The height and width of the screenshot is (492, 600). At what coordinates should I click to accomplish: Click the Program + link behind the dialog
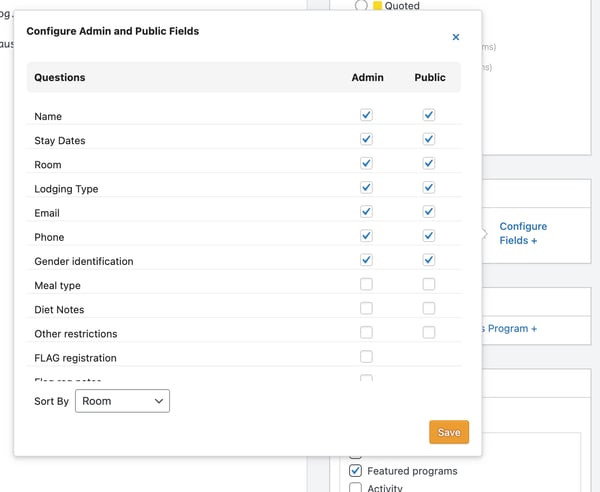509,329
